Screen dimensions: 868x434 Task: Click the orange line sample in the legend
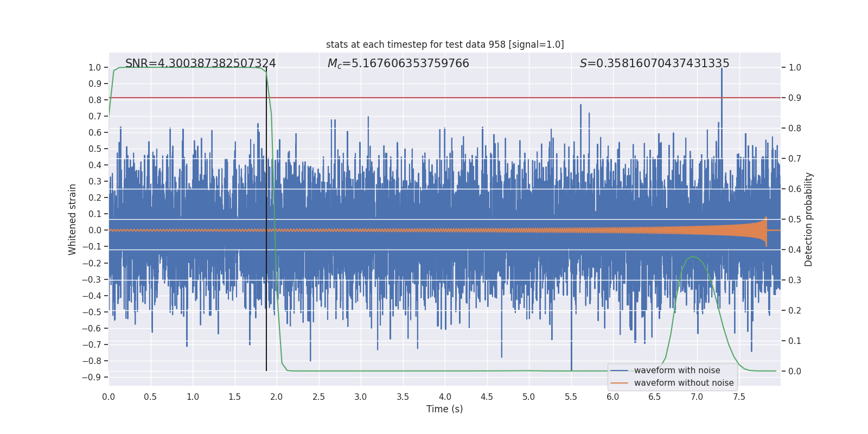(x=619, y=383)
